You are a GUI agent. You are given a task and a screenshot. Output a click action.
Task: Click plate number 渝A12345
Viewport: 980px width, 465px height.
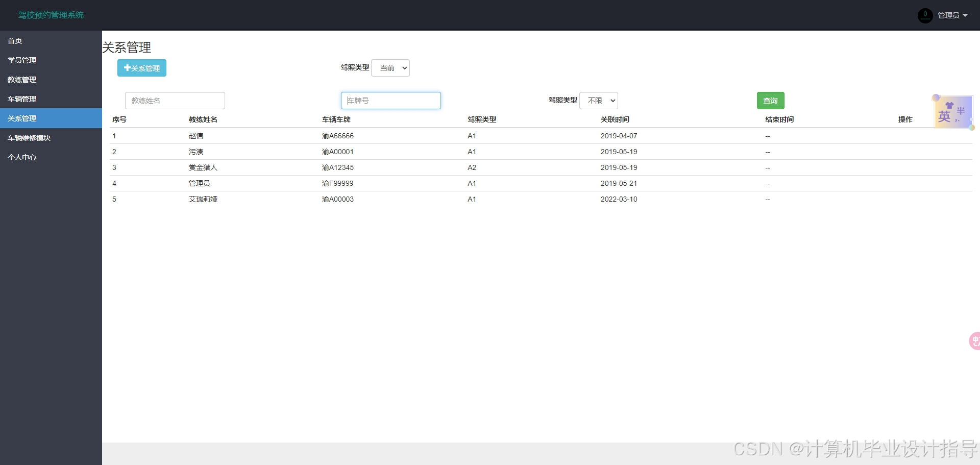[338, 167]
